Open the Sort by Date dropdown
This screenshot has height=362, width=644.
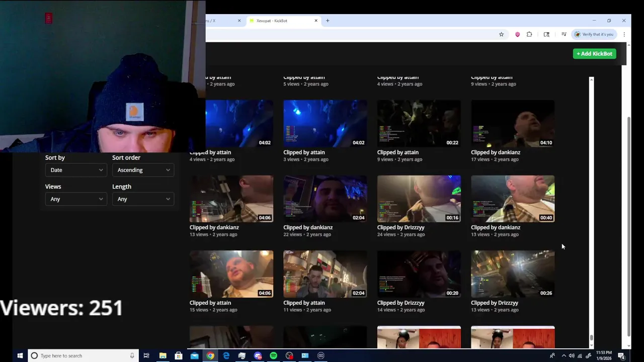[76, 170]
